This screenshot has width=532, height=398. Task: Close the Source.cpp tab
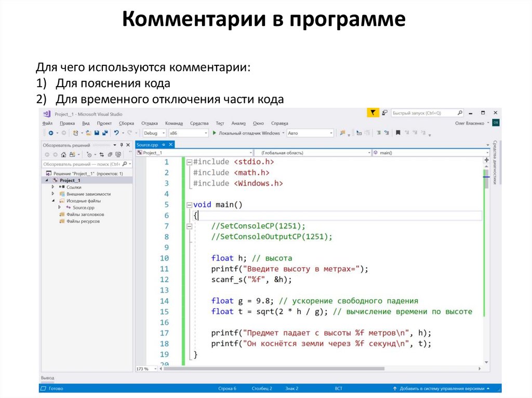tap(170, 145)
